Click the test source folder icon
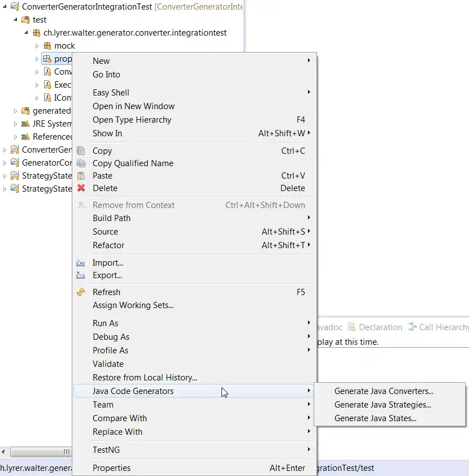The image size is (469, 476). 25,20
